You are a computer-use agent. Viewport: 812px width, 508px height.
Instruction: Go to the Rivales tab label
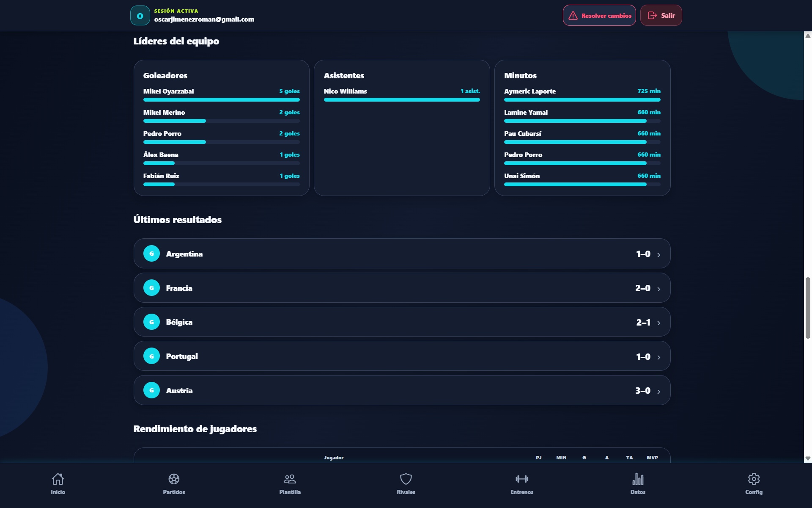click(x=406, y=492)
